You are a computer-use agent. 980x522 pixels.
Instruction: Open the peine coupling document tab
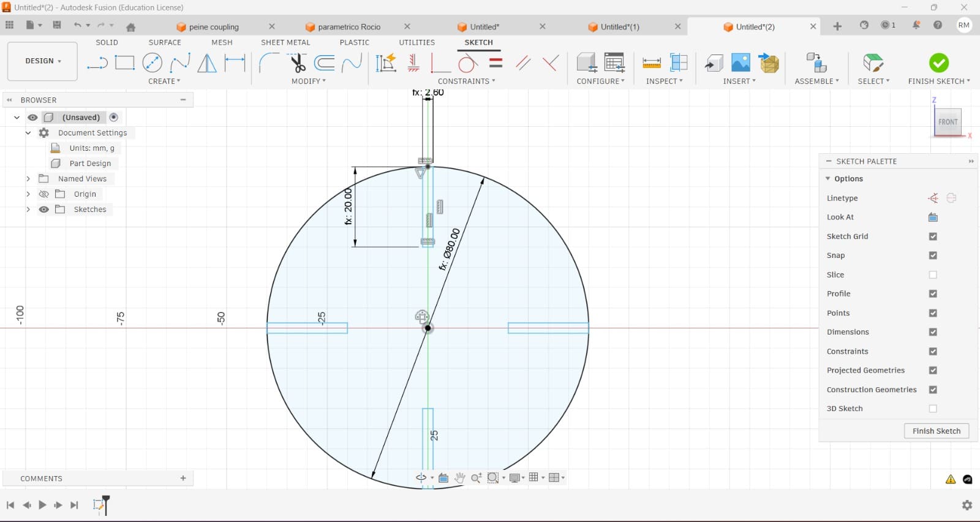[214, 27]
